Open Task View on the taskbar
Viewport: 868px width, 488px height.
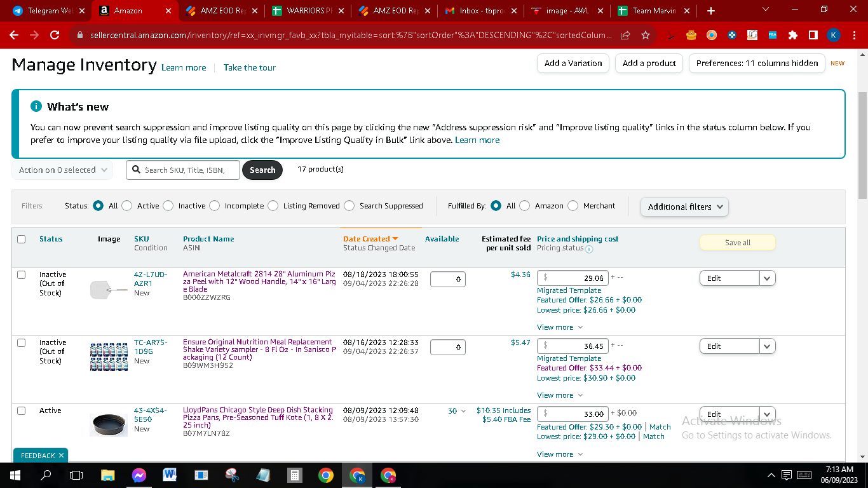[x=76, y=475]
